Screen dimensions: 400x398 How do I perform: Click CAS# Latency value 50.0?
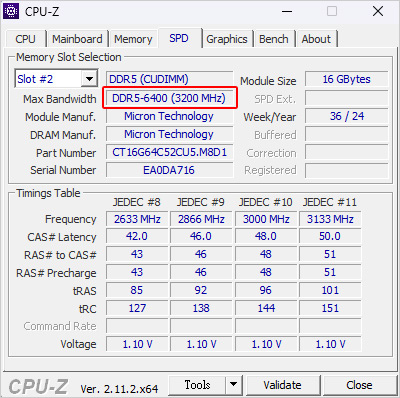[x=330, y=236]
